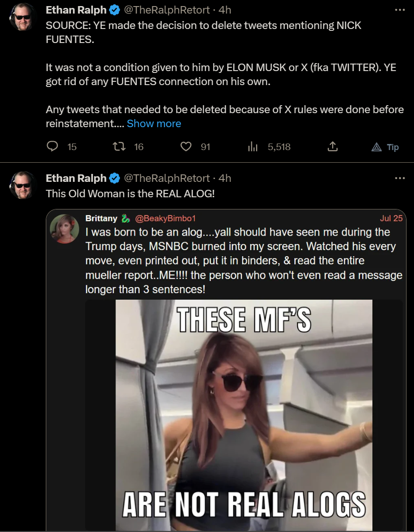The width and height of the screenshot is (414, 532).
Task: Open @TheRalphRetort handle in first tweet
Action: (x=167, y=10)
